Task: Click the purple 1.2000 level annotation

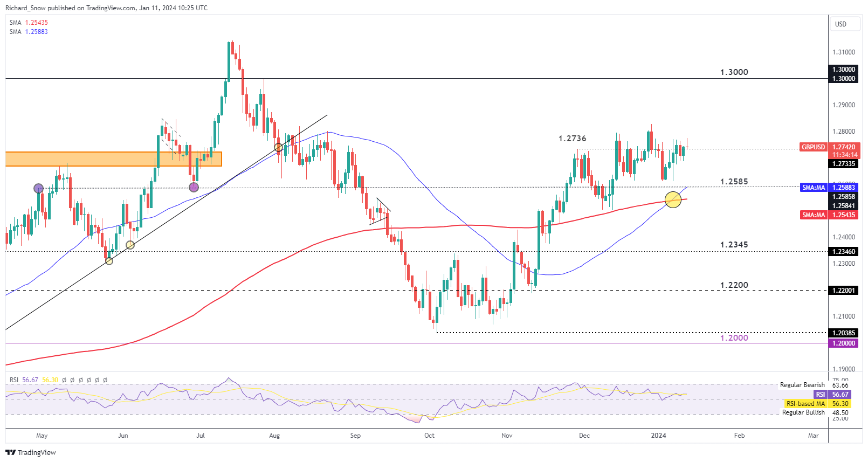Action: (x=734, y=338)
